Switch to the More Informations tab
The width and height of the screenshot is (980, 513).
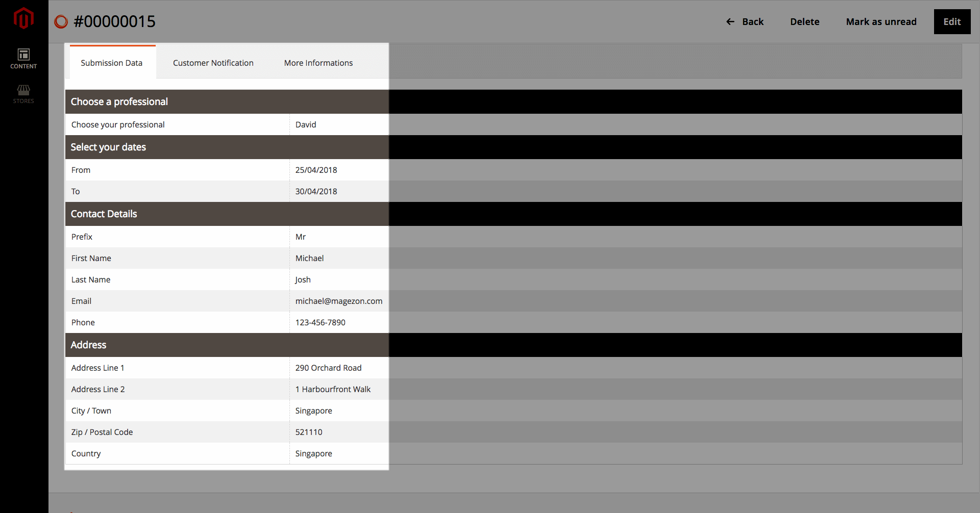pyautogui.click(x=318, y=63)
